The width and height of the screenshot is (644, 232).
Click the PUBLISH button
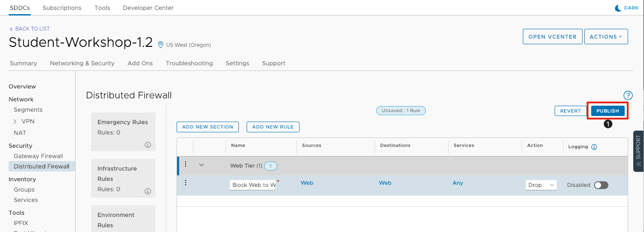point(608,111)
